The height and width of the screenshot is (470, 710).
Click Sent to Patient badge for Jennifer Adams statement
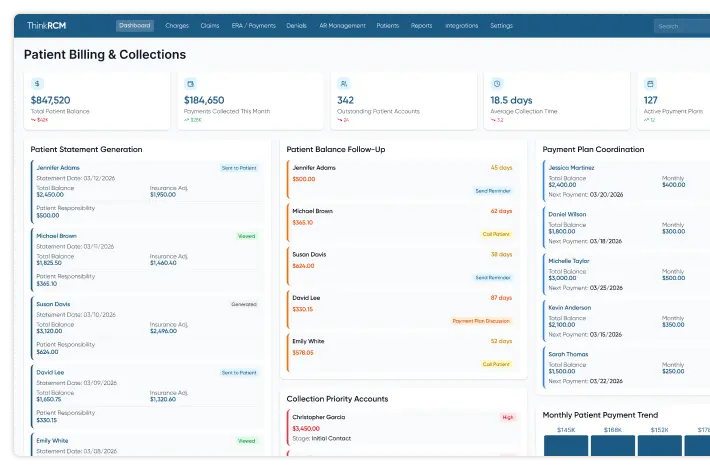[239, 168]
